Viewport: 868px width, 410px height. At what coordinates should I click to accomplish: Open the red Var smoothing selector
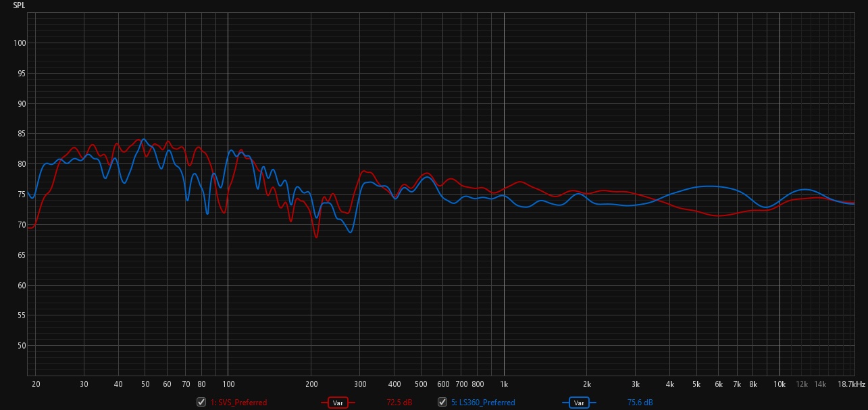pyautogui.click(x=338, y=403)
